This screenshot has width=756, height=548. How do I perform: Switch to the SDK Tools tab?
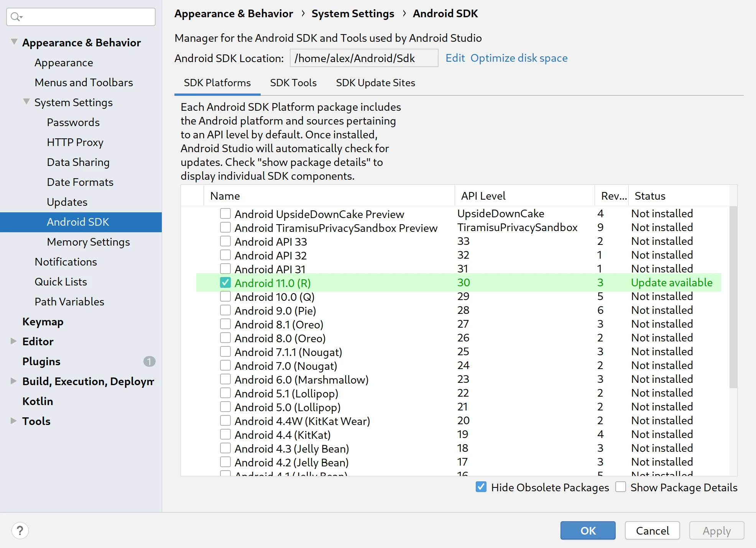tap(293, 83)
